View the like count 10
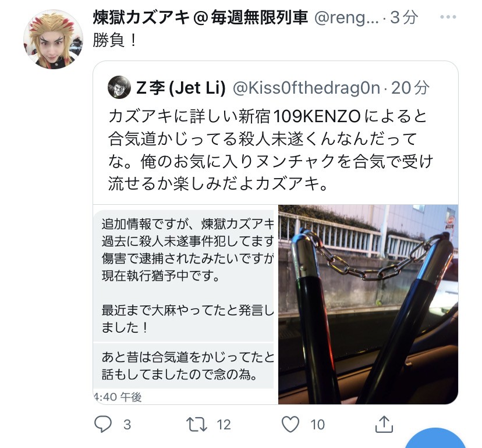Screen dimensions: 482x448 click(317, 425)
